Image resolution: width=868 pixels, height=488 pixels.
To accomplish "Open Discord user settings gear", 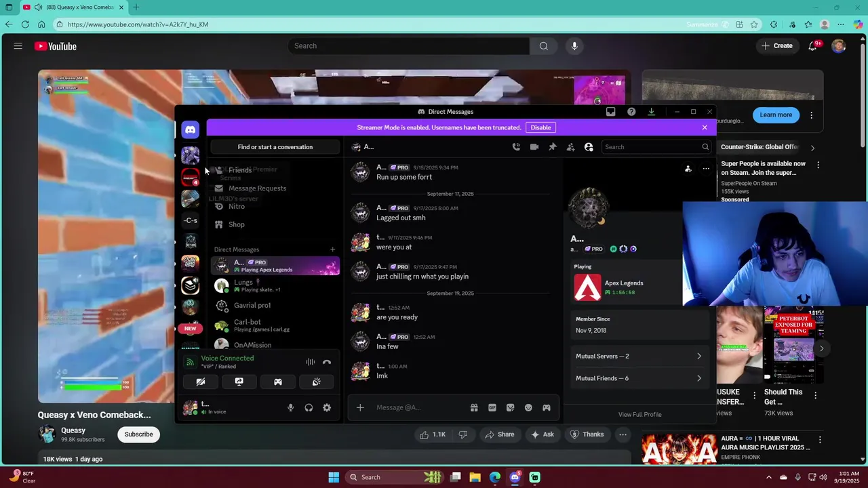I will point(327,407).
